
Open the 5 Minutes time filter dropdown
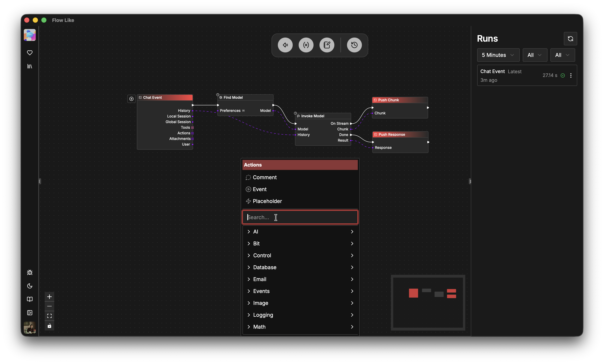[498, 55]
